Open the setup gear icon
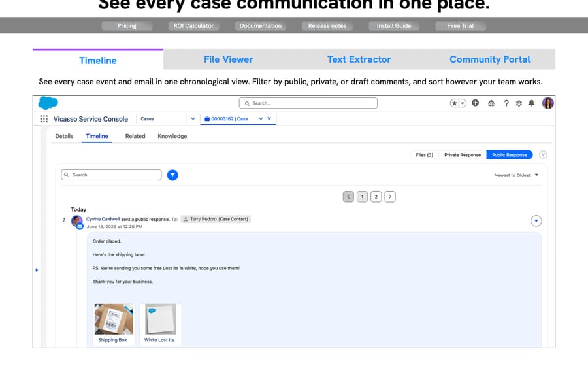This screenshot has width=588, height=368. point(519,103)
